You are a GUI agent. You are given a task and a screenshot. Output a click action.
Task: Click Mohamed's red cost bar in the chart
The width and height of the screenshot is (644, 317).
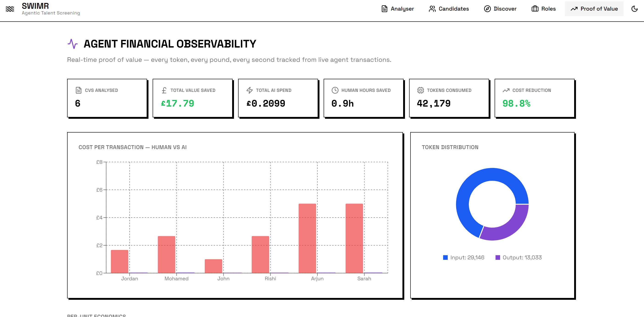166,255
